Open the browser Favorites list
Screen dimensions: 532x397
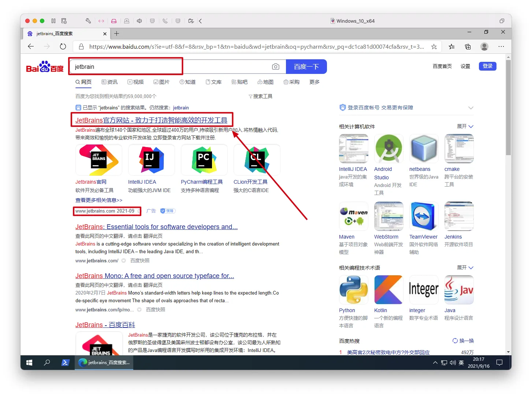coord(452,46)
